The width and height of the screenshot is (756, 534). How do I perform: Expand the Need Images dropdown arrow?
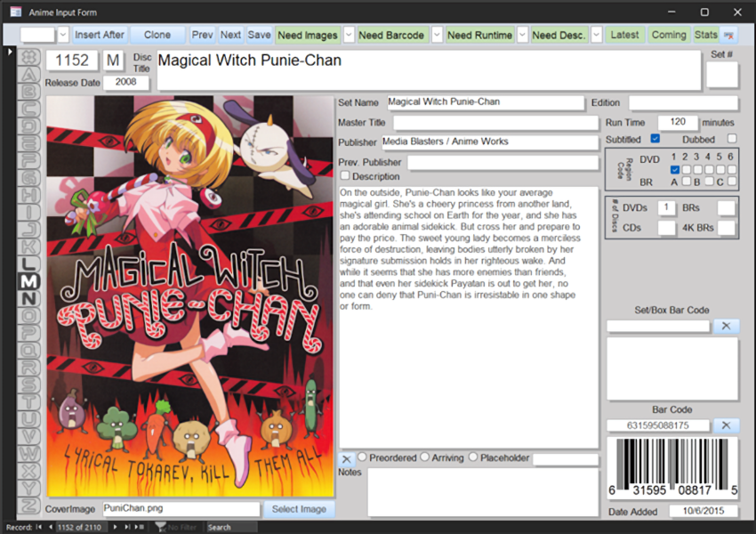click(349, 35)
